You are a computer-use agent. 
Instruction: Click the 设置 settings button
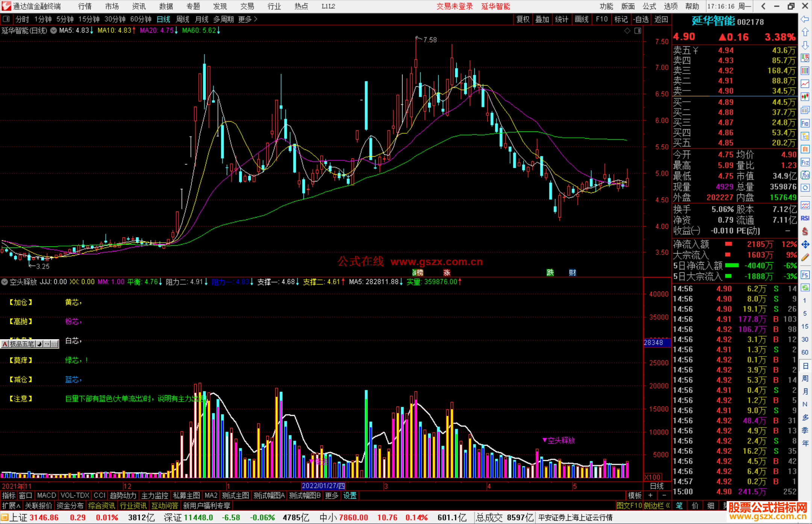click(x=350, y=495)
